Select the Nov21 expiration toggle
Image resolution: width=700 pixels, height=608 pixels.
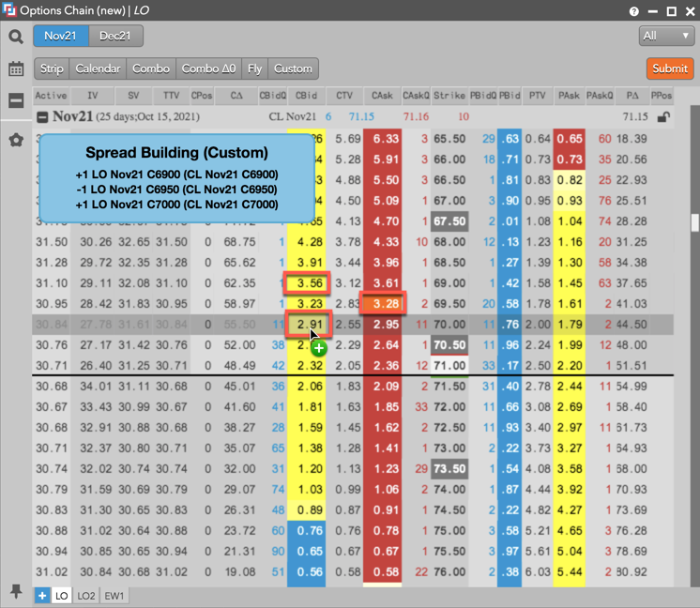(61, 37)
